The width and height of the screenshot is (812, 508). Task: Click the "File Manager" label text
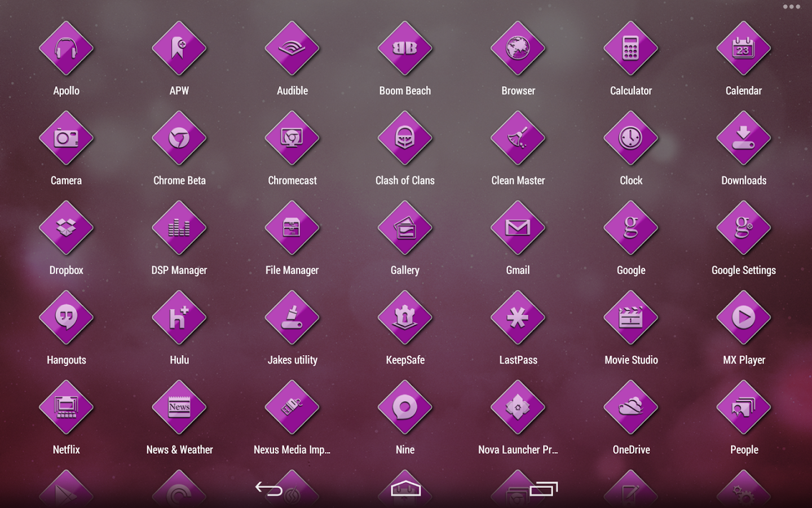click(292, 270)
